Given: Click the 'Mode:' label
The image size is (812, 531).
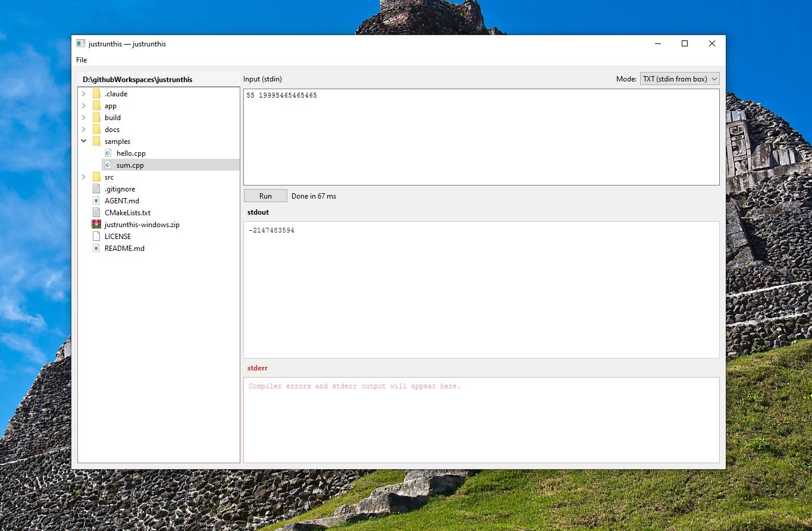Looking at the screenshot, I should pyautogui.click(x=626, y=78).
